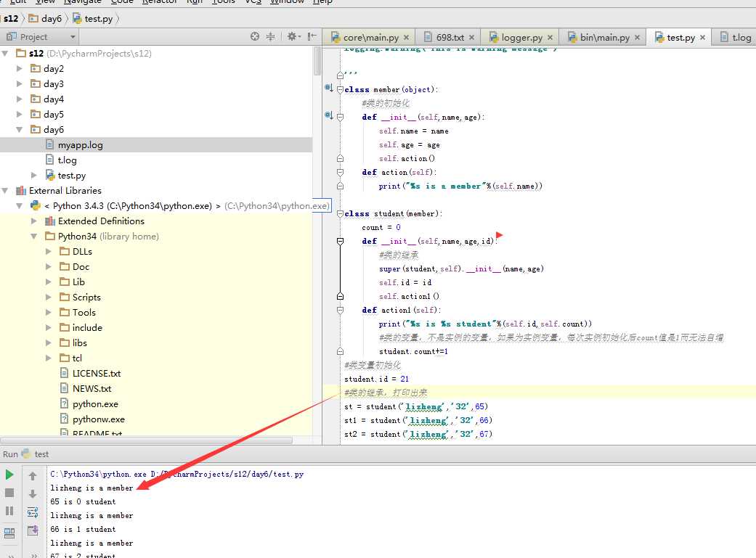Expand the Extended Definitions node
This screenshot has width=756, height=558.
click(33, 221)
